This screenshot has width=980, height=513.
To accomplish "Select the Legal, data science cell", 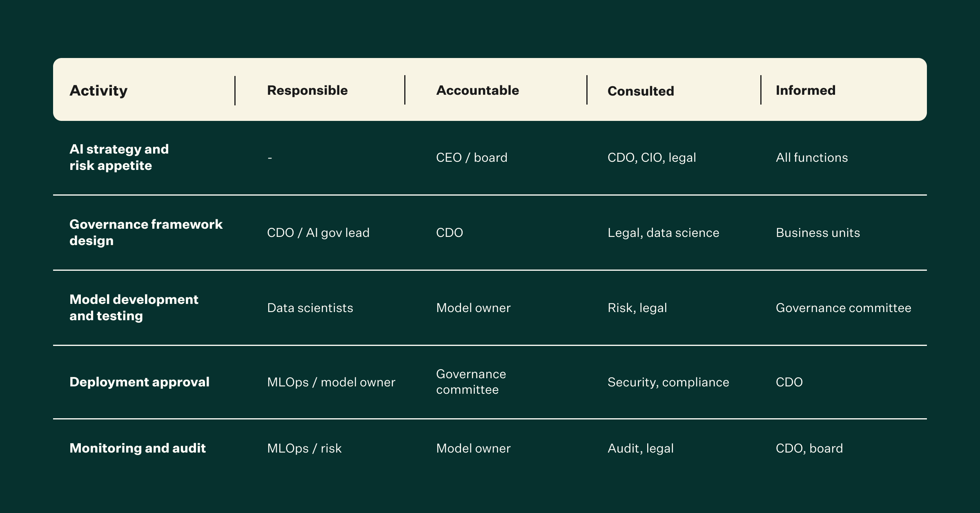I will [663, 233].
